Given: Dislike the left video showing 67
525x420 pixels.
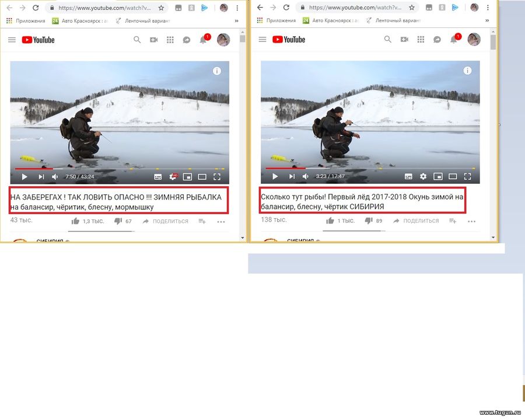Looking at the screenshot, I should (x=118, y=221).
